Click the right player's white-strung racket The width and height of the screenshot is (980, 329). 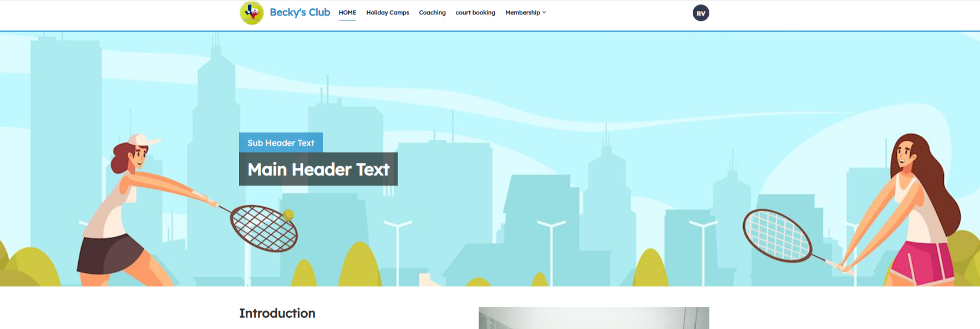coord(776,235)
